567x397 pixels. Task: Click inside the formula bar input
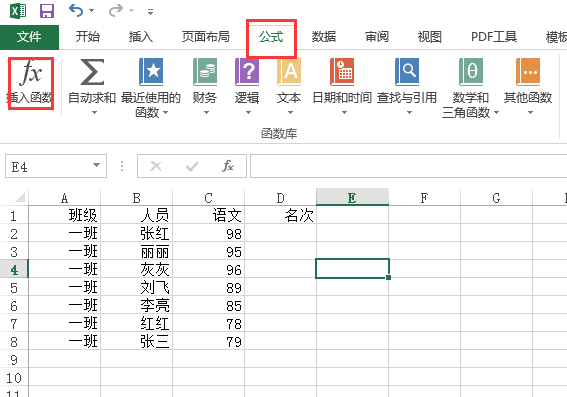(409, 166)
